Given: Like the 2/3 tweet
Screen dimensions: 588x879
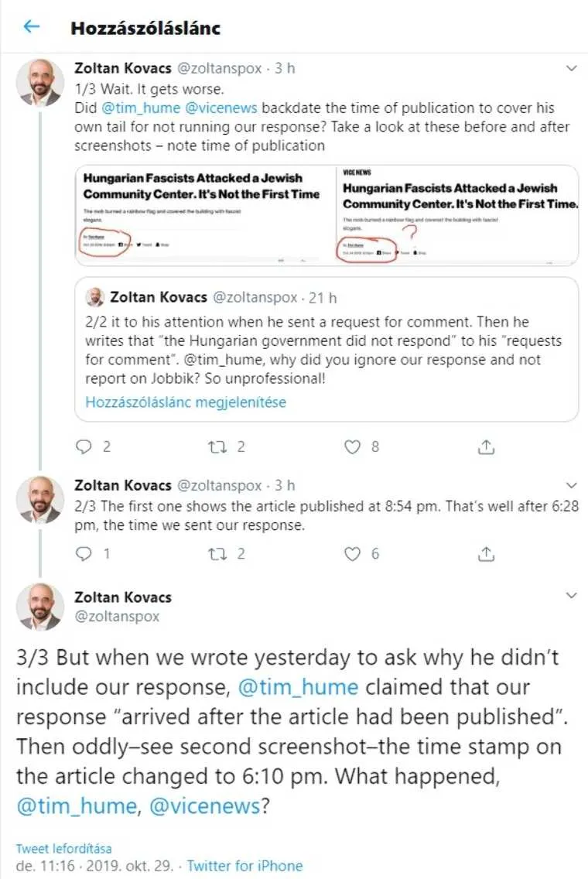Looking at the screenshot, I should tap(354, 553).
